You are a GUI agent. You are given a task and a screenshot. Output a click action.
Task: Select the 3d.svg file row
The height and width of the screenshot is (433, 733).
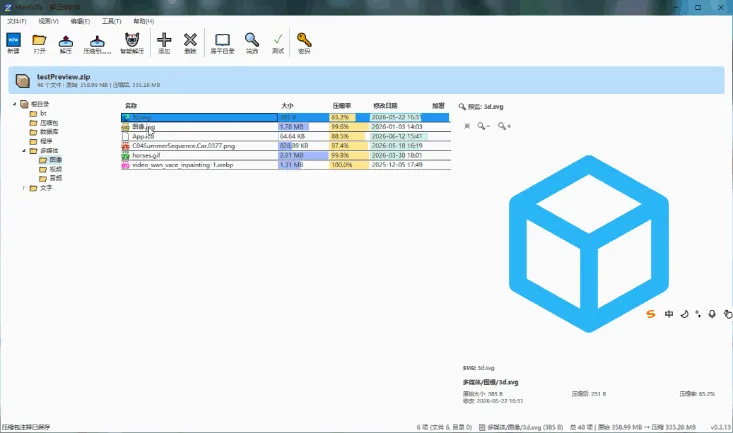point(285,117)
